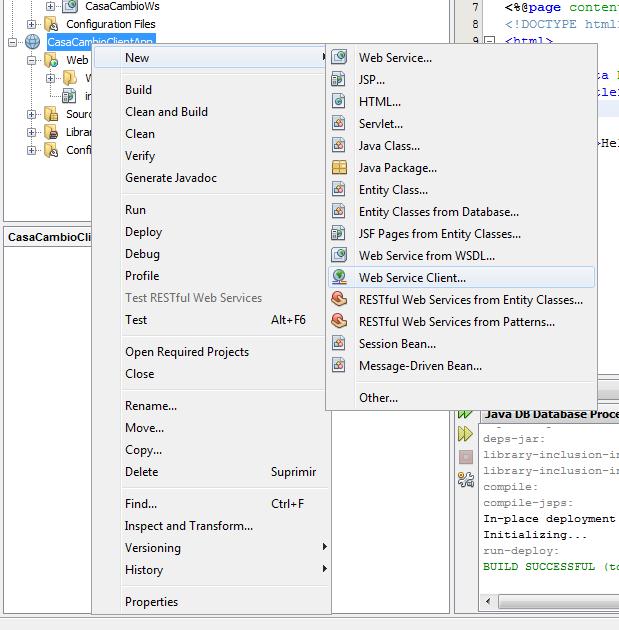Click the Session Bean icon

338,343
